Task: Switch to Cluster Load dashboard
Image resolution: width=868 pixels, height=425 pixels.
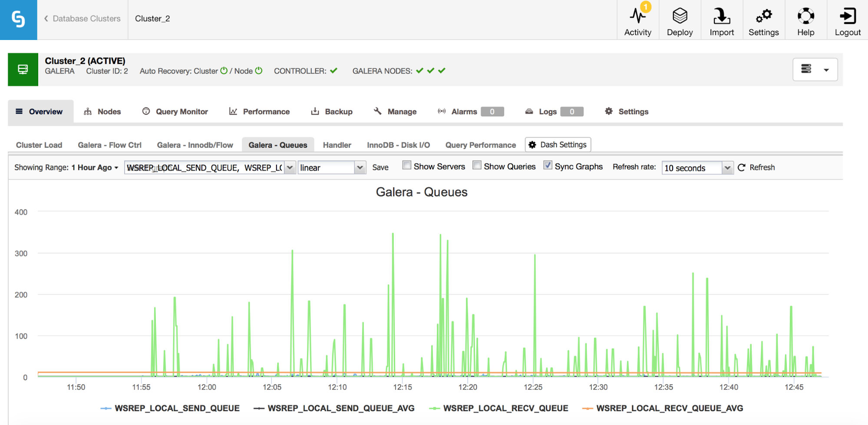Action: tap(39, 145)
